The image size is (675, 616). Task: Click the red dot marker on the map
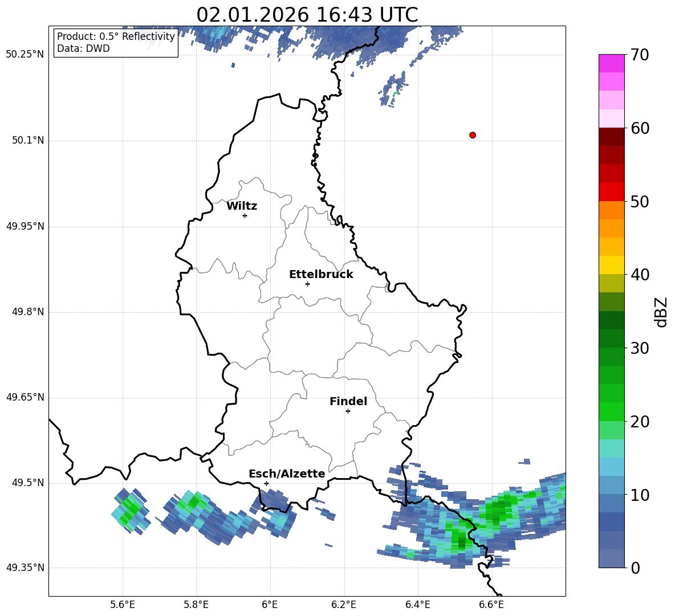tap(473, 135)
